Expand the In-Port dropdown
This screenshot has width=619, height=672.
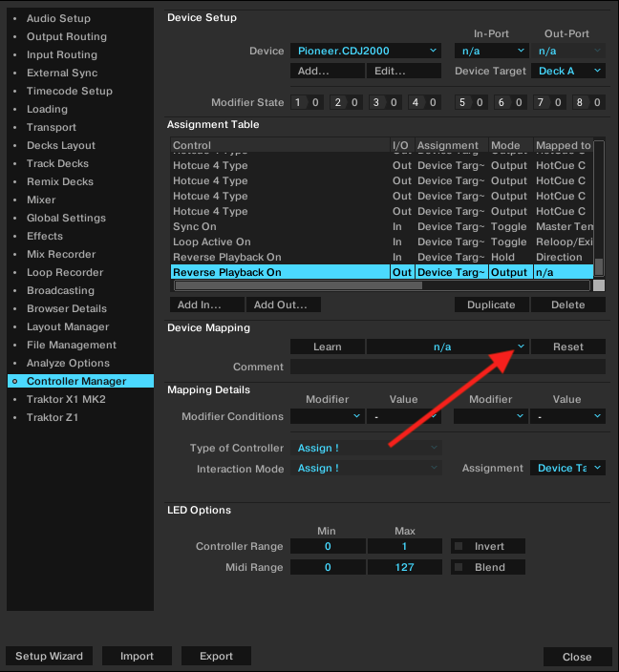pos(491,51)
